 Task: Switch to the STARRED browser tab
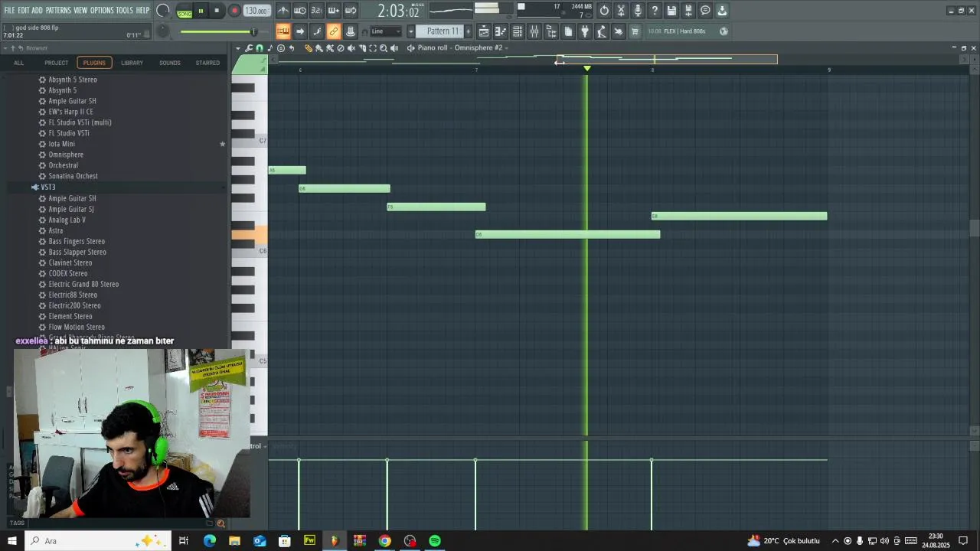tap(207, 63)
